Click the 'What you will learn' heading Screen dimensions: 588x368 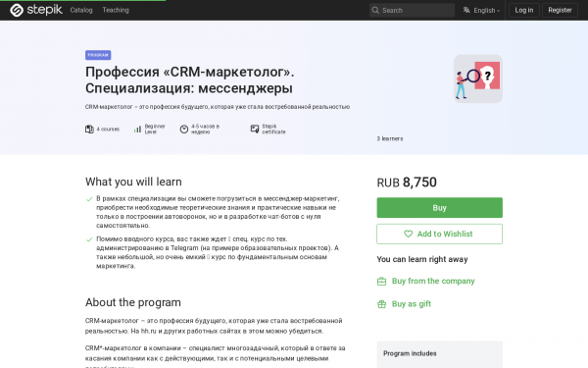(133, 182)
